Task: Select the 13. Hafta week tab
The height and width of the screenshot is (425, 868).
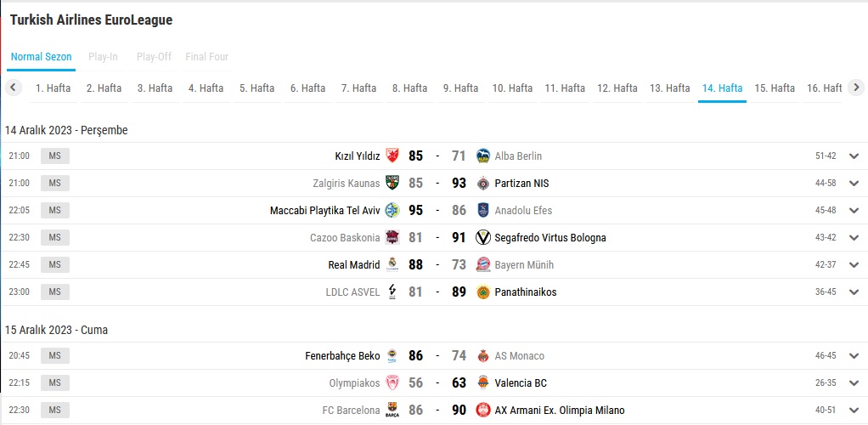Action: [669, 88]
